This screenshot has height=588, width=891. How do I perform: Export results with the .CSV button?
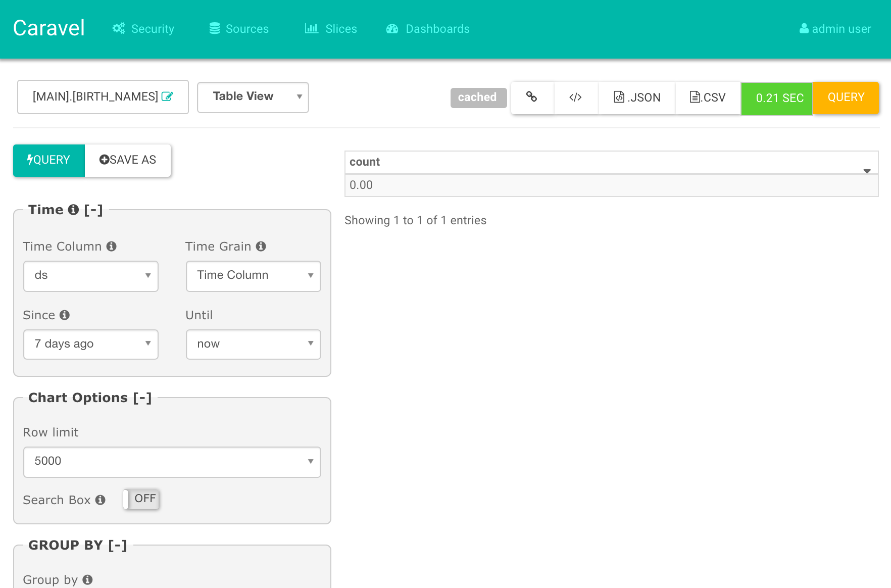click(708, 97)
